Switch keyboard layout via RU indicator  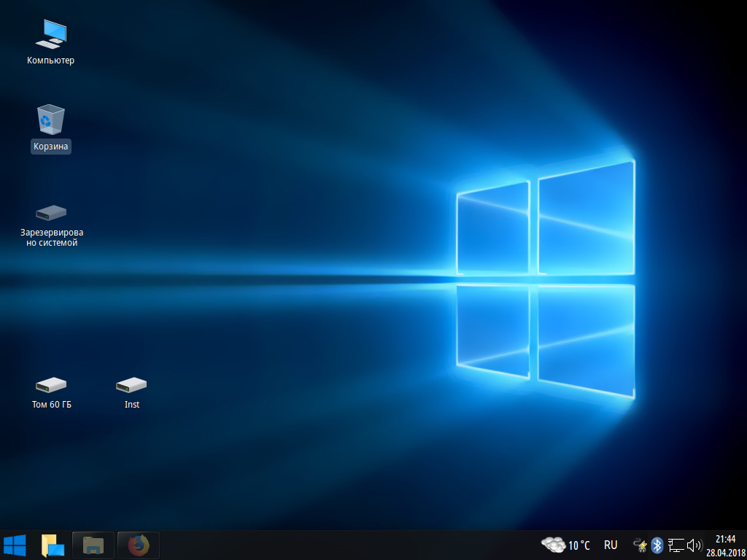click(x=611, y=545)
